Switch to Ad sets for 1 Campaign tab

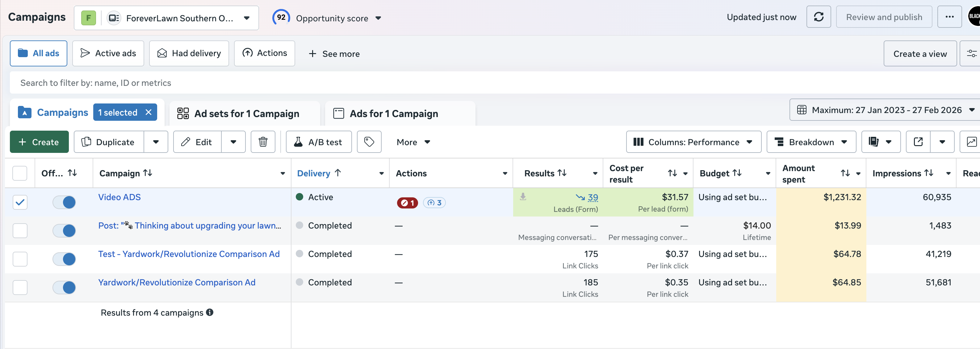click(246, 113)
